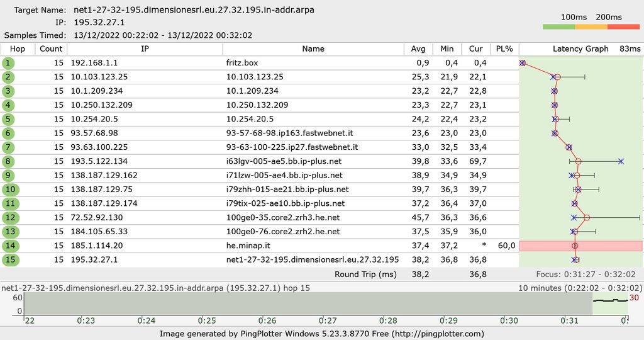644x340 pixels.
Task: Click the IP column header
Action: 145,49
